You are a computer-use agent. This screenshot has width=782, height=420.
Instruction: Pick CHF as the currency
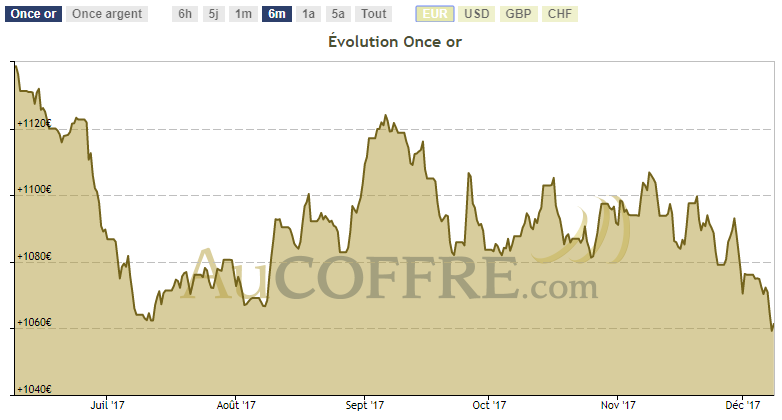pyautogui.click(x=559, y=14)
